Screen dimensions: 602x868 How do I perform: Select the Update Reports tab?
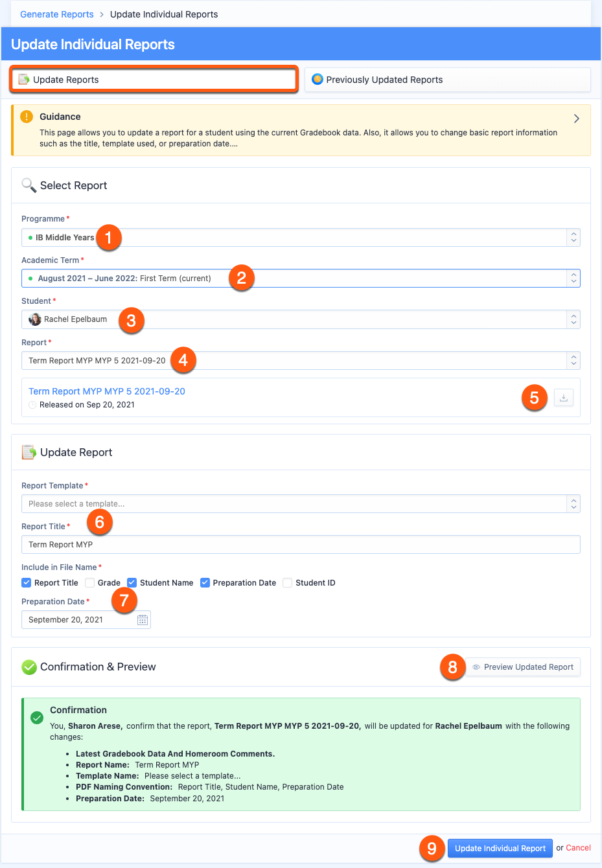pyautogui.click(x=154, y=80)
